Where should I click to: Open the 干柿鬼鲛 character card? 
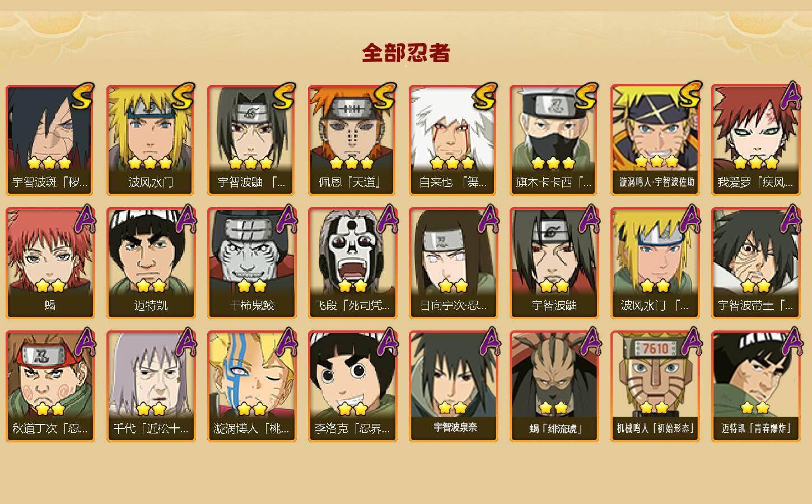[251, 263]
